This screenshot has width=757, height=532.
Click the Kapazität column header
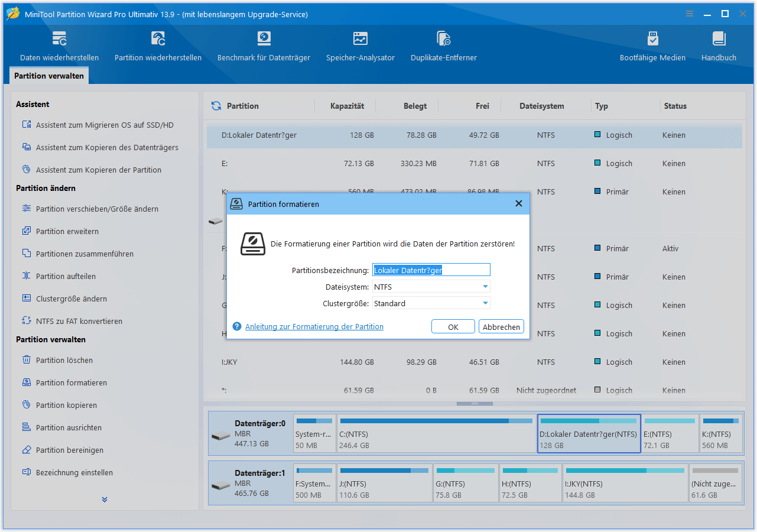click(x=347, y=106)
